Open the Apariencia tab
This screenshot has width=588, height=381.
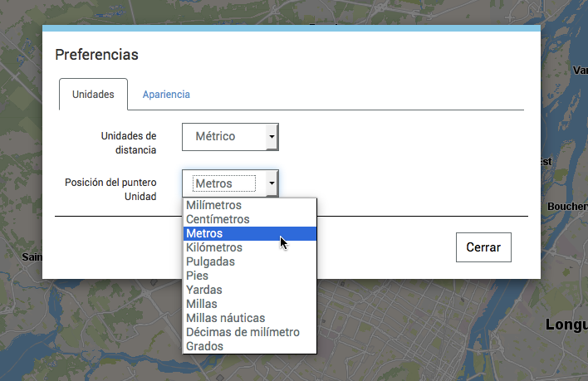(166, 95)
